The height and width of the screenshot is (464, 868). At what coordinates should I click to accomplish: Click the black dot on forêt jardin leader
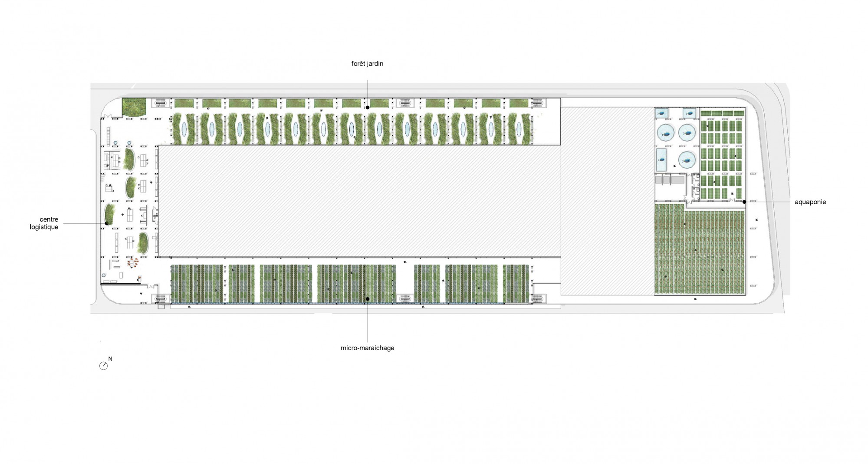point(367,107)
